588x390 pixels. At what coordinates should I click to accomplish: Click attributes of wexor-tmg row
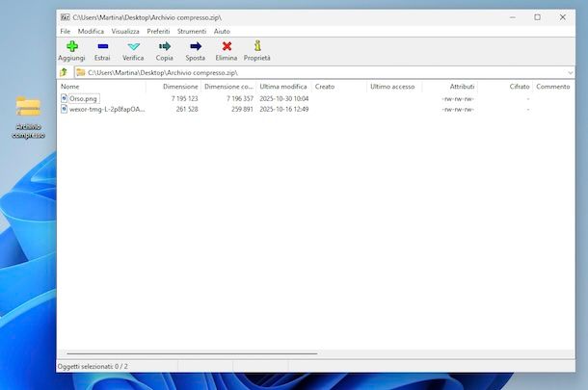(458, 110)
